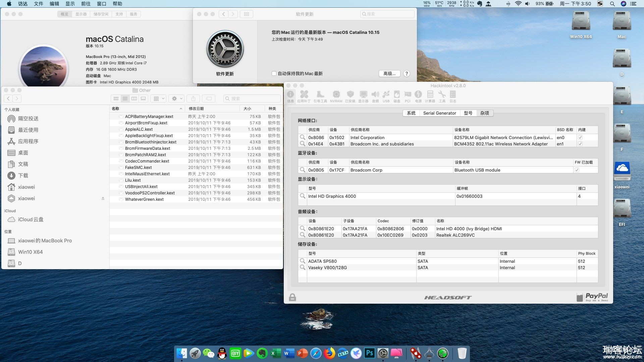Open the 磁盘 disks section in Hackintool
The width and height of the screenshot is (644, 362).
pyautogui.click(x=397, y=97)
